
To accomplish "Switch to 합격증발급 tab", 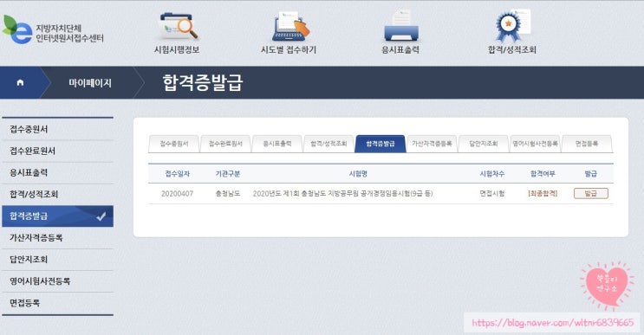I will pos(381,144).
